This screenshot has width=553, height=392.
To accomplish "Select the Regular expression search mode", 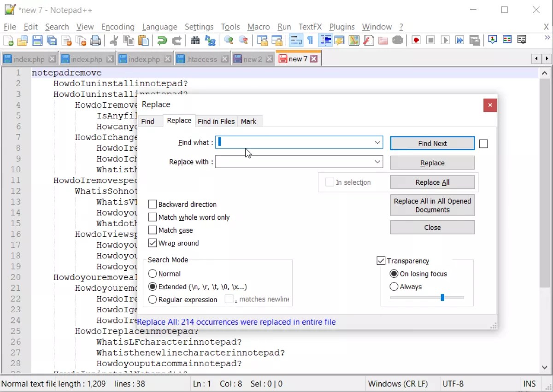I will 153,299.
